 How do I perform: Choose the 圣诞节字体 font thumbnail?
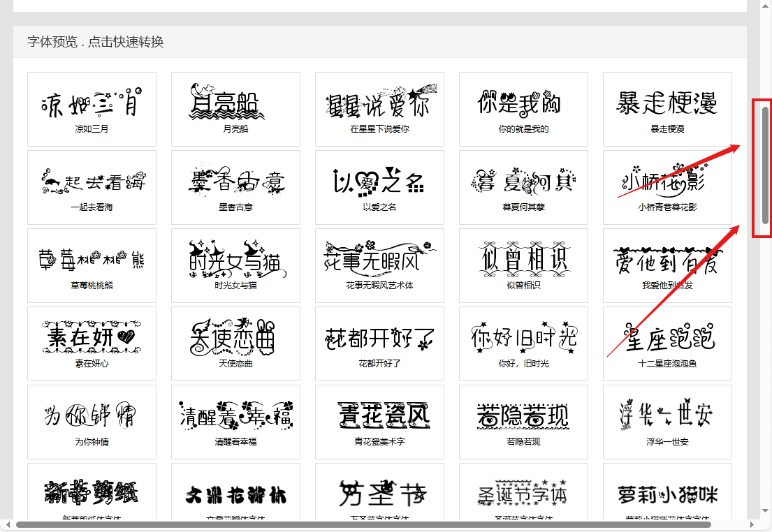pos(523,492)
